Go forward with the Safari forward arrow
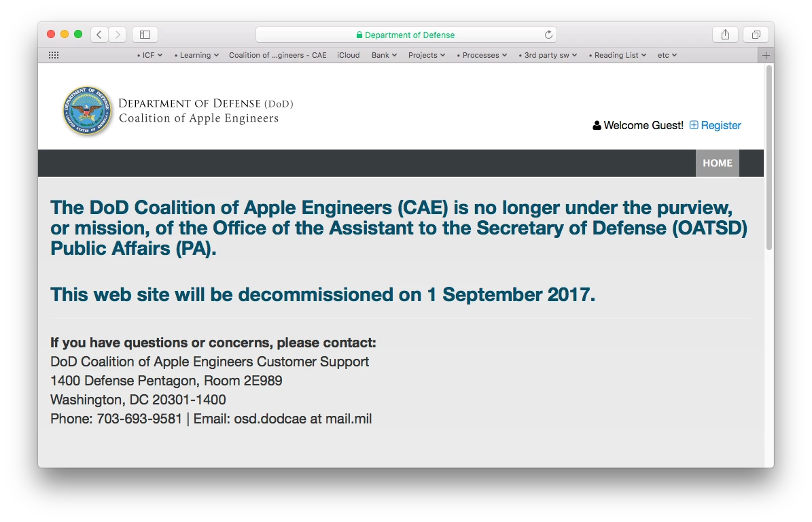 [118, 35]
